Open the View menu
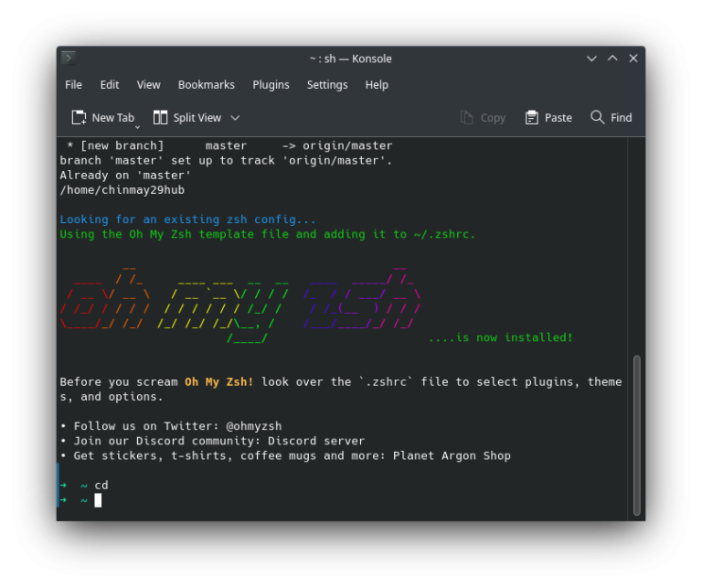702x588 pixels. pos(149,85)
